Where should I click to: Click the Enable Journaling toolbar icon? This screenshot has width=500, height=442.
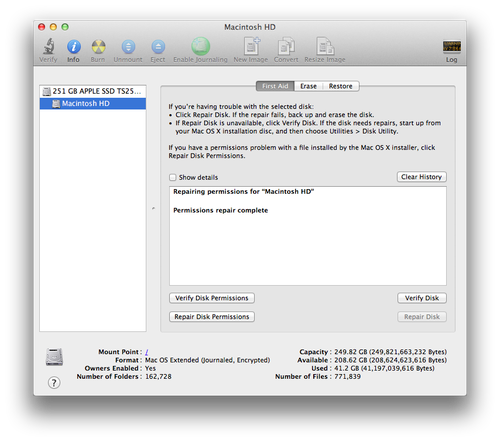click(x=200, y=46)
